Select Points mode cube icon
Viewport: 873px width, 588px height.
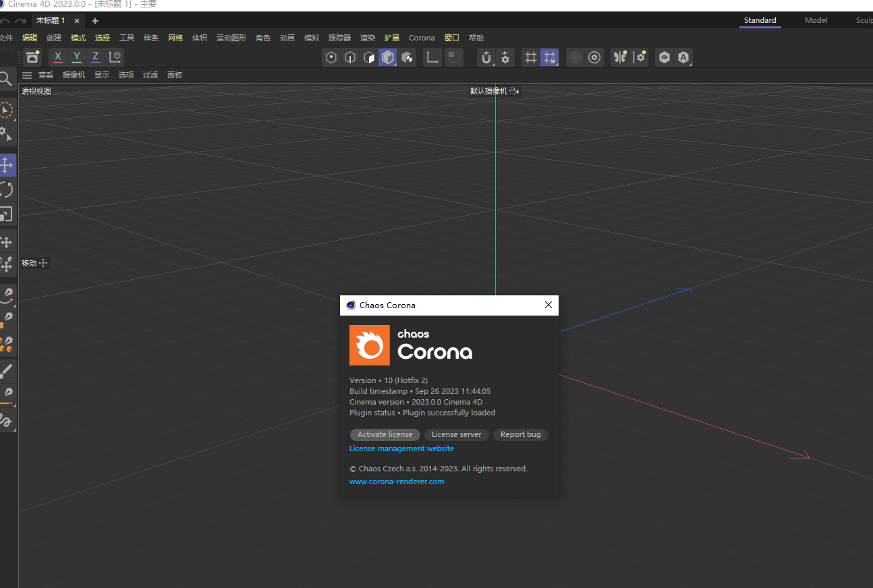(x=331, y=57)
